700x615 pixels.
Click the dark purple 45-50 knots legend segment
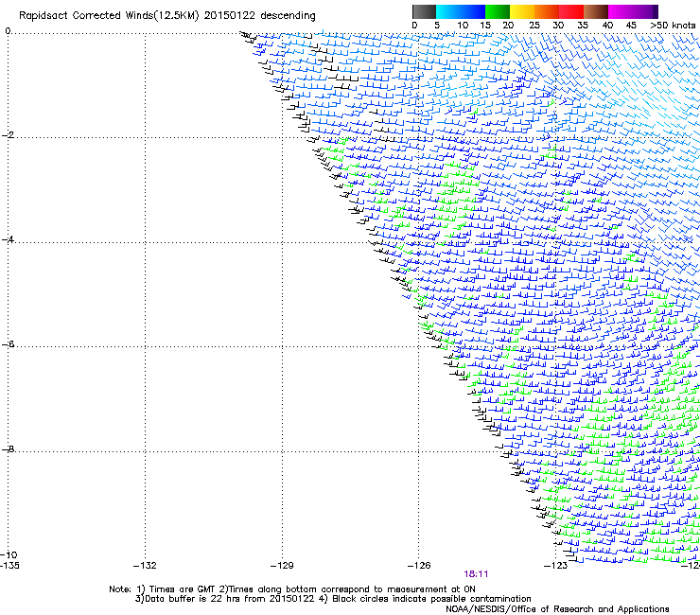coord(645,11)
